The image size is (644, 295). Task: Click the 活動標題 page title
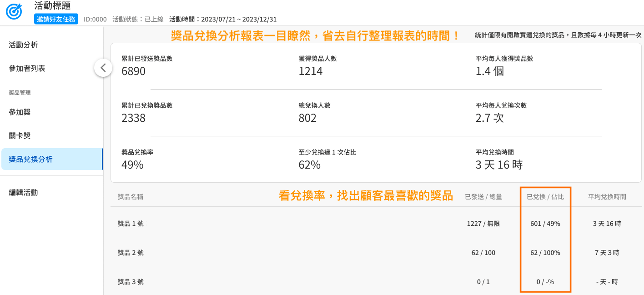(52, 6)
